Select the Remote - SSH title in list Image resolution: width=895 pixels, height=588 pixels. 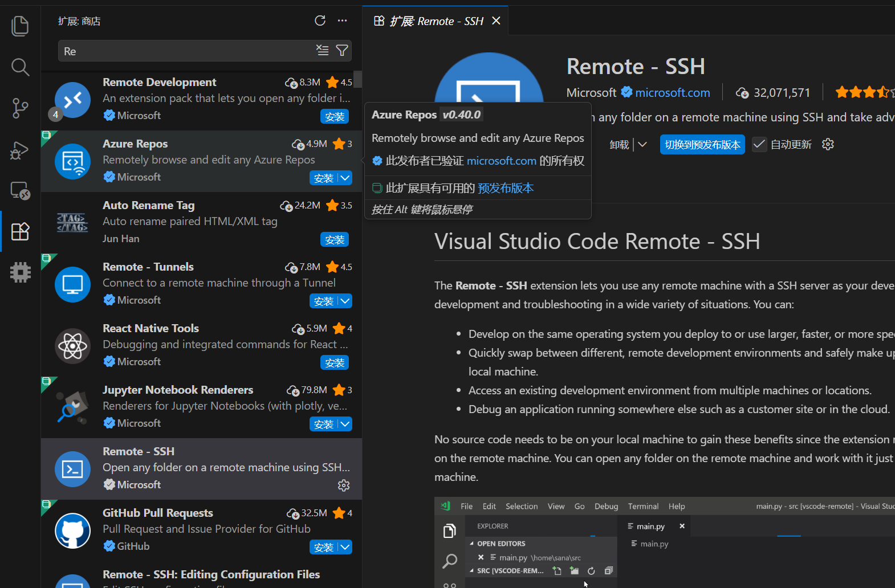(139, 451)
